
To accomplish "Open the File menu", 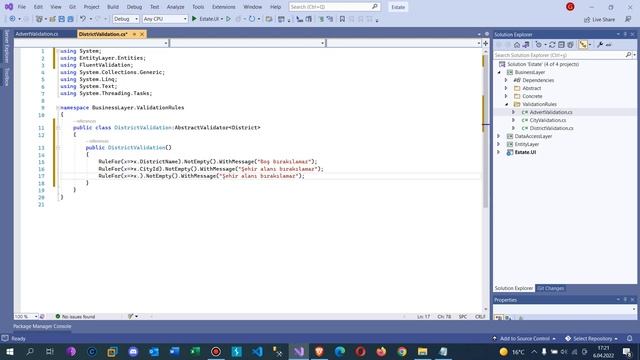I will click(22, 7).
